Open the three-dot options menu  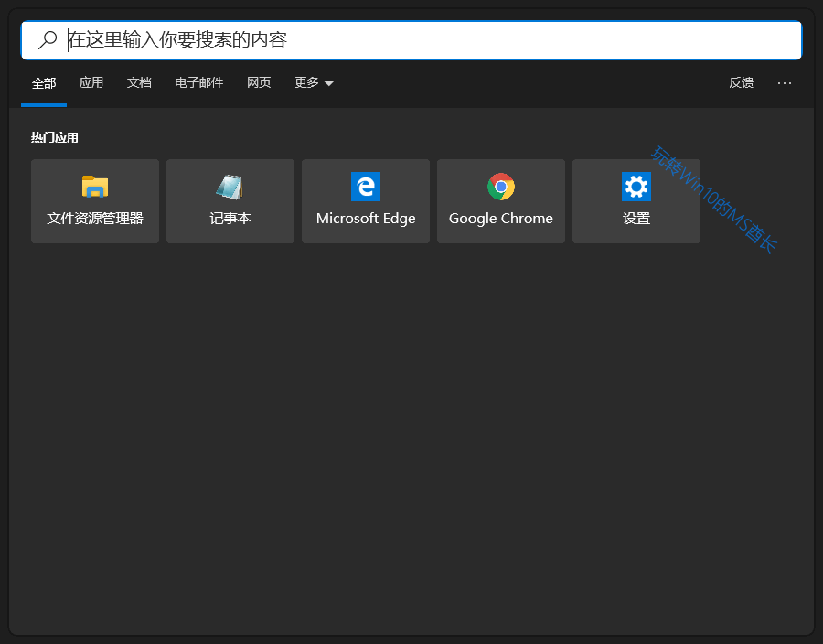click(785, 83)
